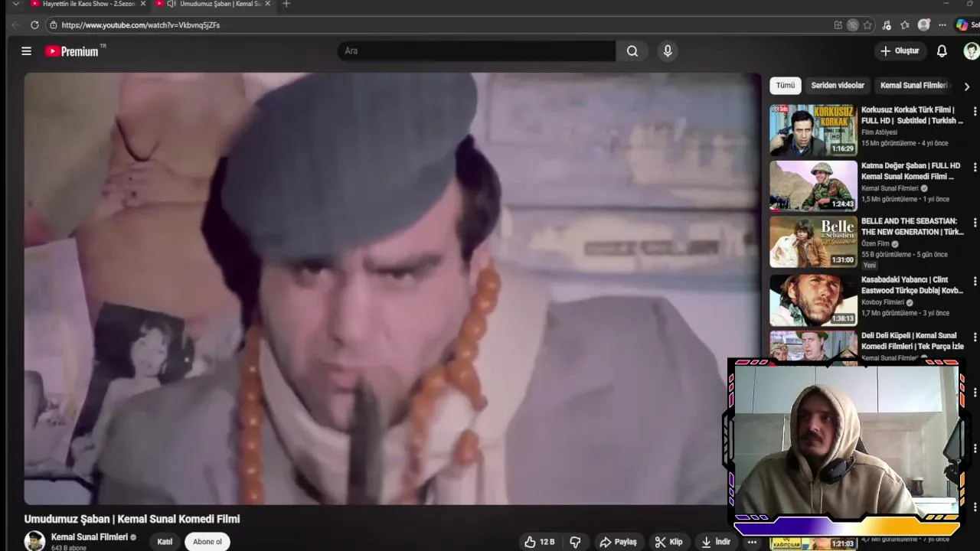
Task: Open Kemal Sunal Filmleri channel avatar
Action: pyautogui.click(x=34, y=541)
